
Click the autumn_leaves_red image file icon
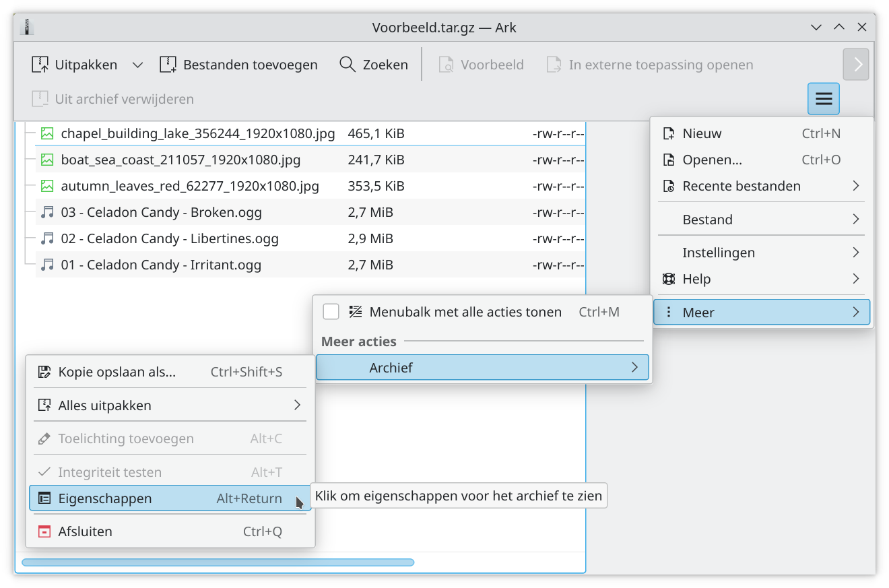[47, 186]
